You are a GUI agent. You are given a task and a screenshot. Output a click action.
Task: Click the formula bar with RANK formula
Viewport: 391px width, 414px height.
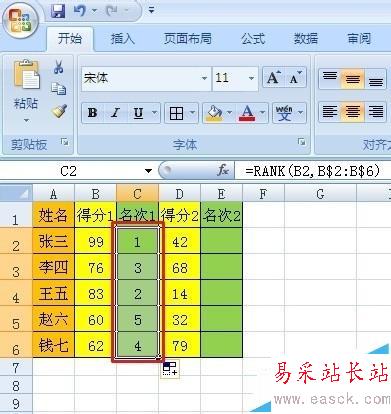point(313,171)
